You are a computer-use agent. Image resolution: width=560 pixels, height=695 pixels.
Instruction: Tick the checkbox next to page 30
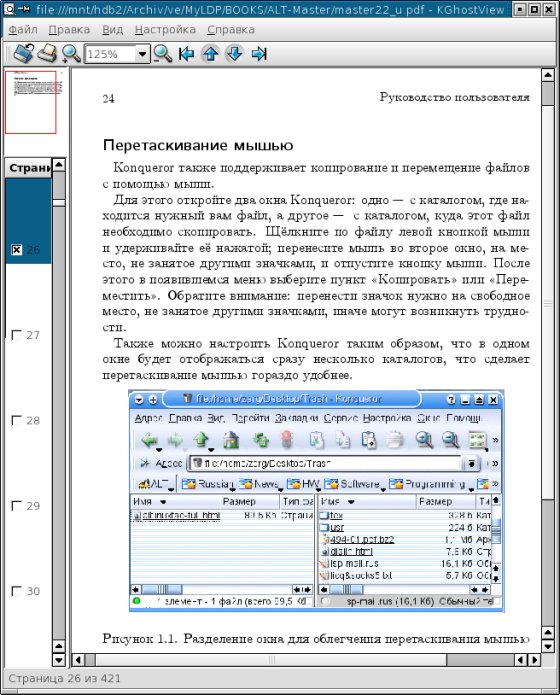[x=16, y=591]
